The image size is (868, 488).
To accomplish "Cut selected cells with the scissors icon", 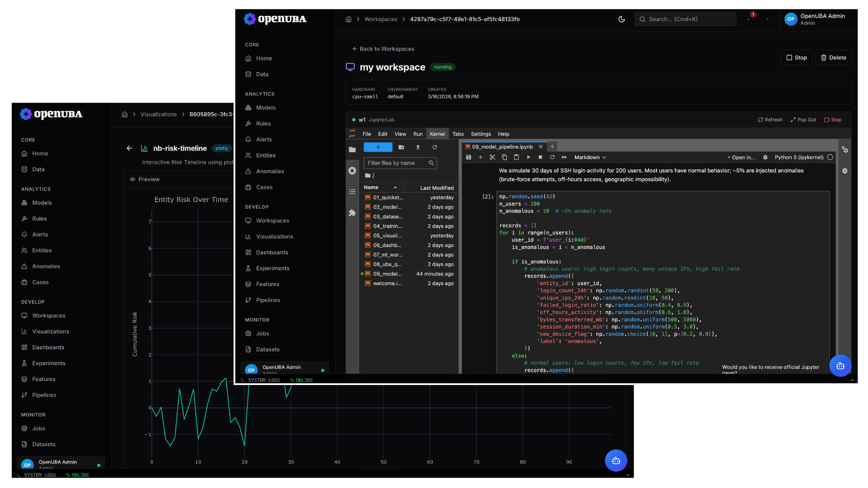I will 492,157.
